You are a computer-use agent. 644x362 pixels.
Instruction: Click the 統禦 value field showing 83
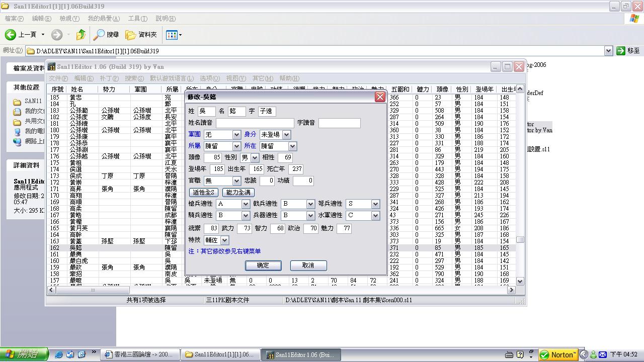[x=211, y=228]
